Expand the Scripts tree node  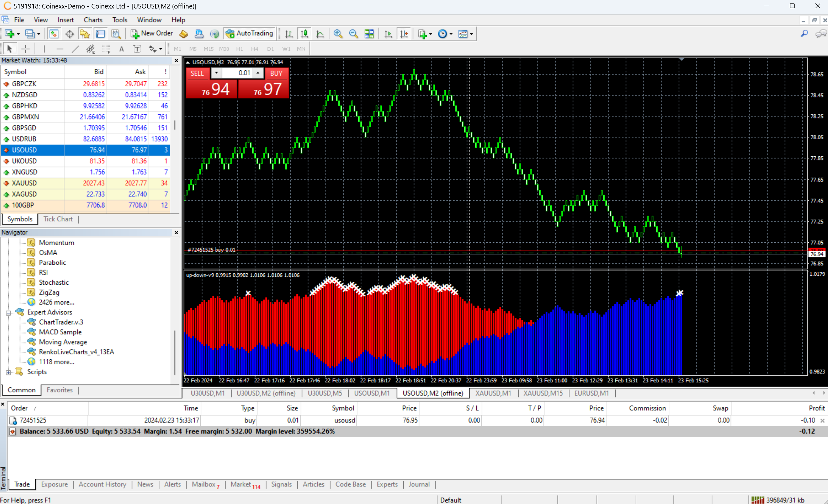9,372
